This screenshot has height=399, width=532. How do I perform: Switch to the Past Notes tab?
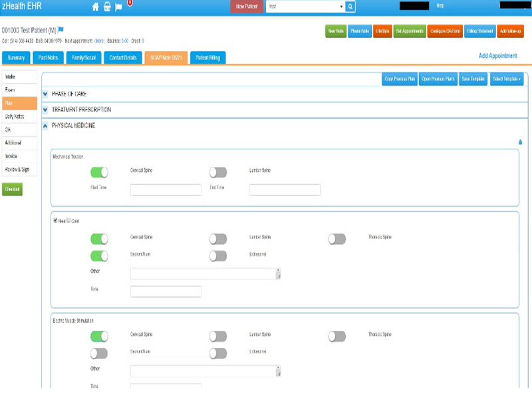48,58
